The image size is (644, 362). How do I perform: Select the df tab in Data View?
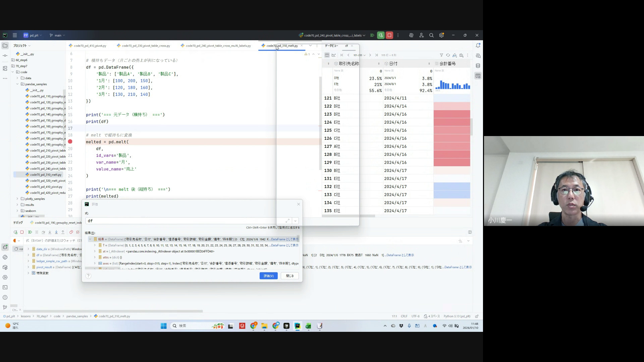pos(346,46)
